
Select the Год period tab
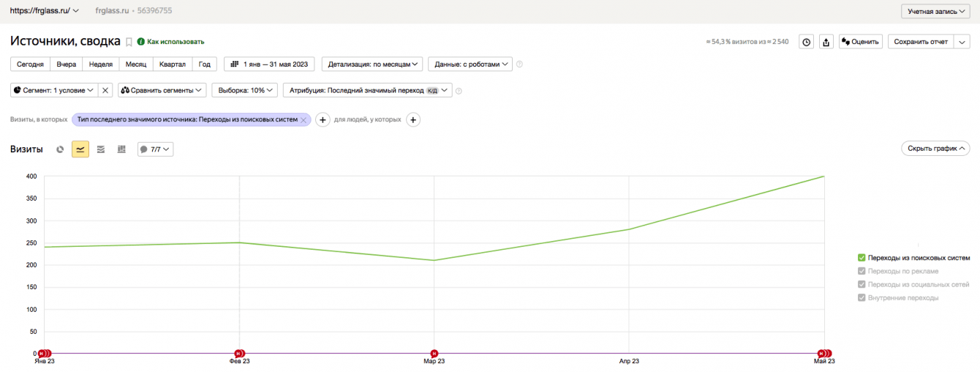[x=205, y=64]
